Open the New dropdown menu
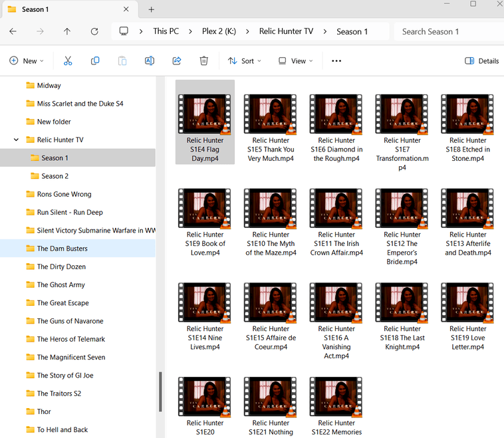Viewport: 504px width, 438px height. [x=27, y=60]
